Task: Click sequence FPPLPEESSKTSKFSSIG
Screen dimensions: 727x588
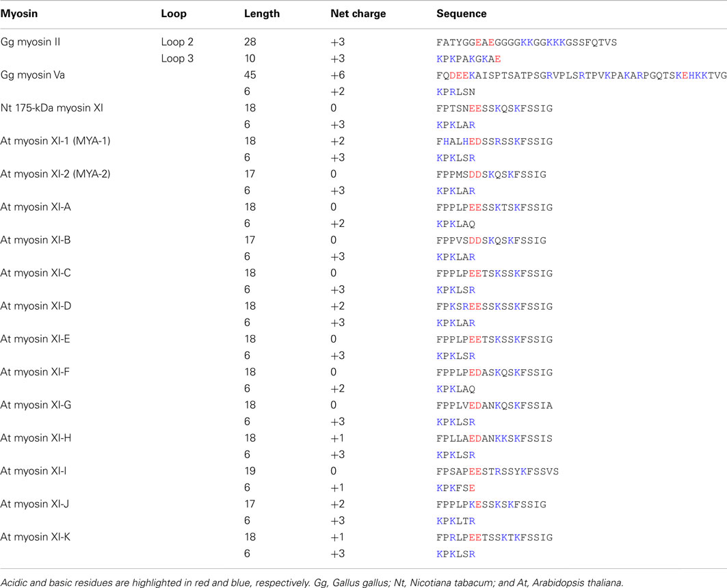Action: (x=494, y=208)
